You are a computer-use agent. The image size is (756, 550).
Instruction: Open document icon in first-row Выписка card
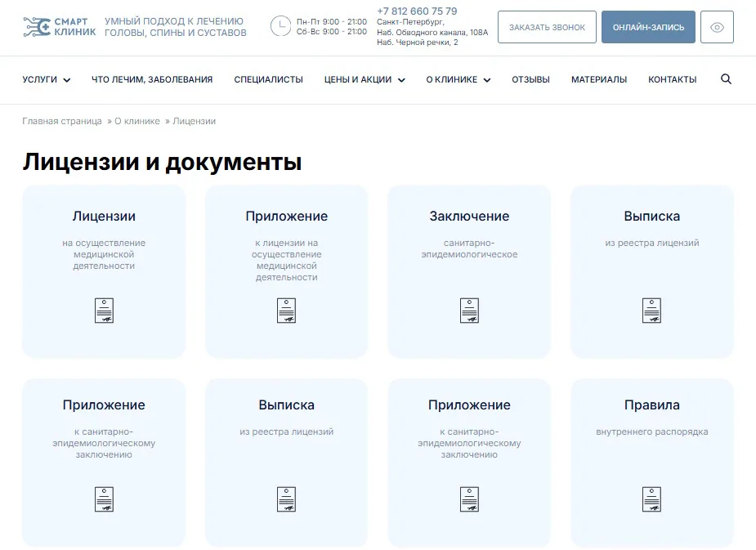click(652, 311)
